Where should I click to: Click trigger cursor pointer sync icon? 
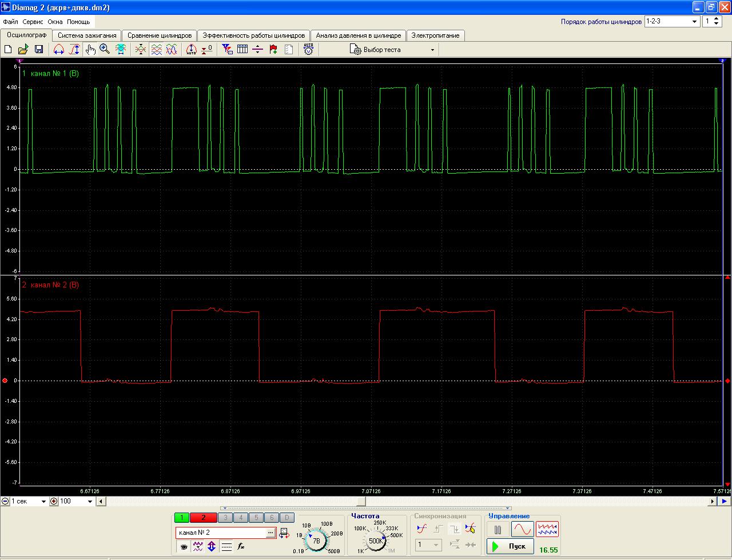[x=470, y=529]
